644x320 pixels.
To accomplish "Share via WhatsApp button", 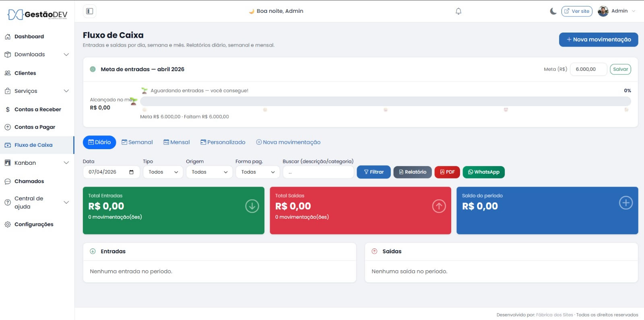I will point(483,172).
